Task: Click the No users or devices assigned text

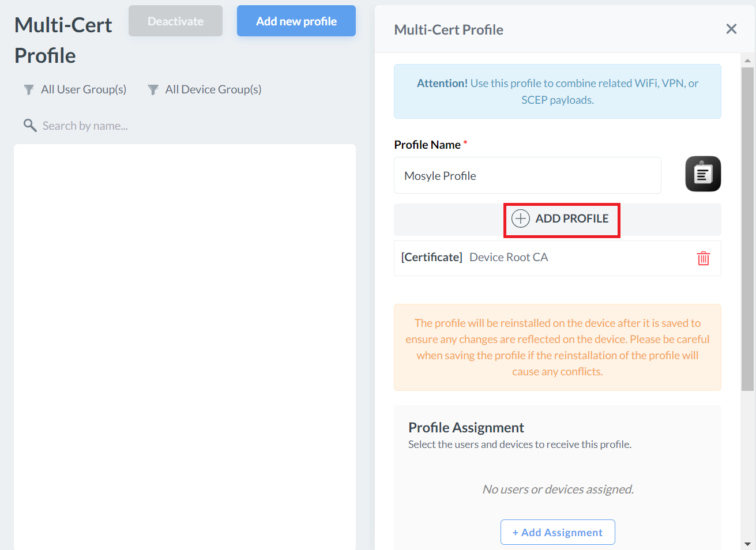Action: (557, 489)
